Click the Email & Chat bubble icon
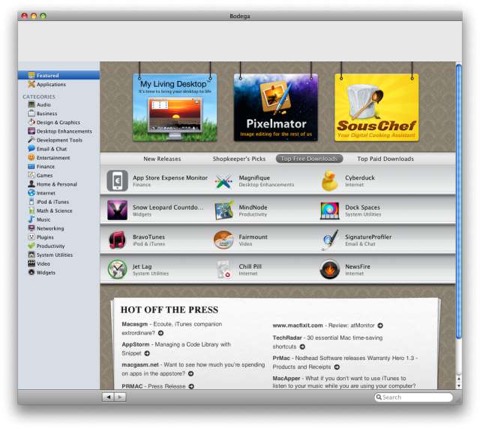 pos(31,148)
